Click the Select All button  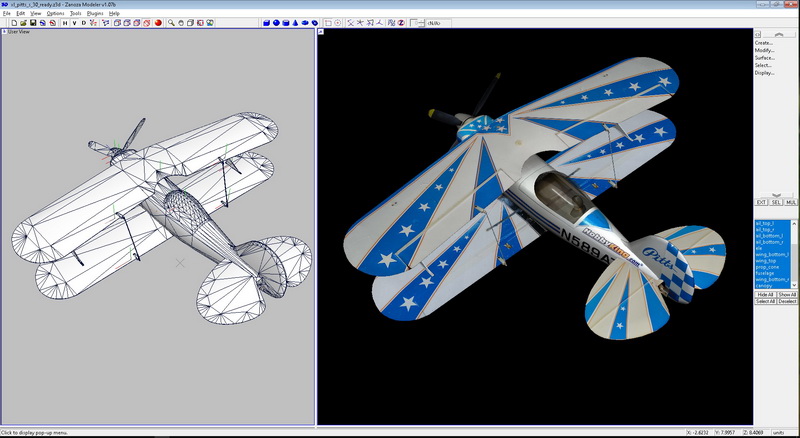(765, 301)
